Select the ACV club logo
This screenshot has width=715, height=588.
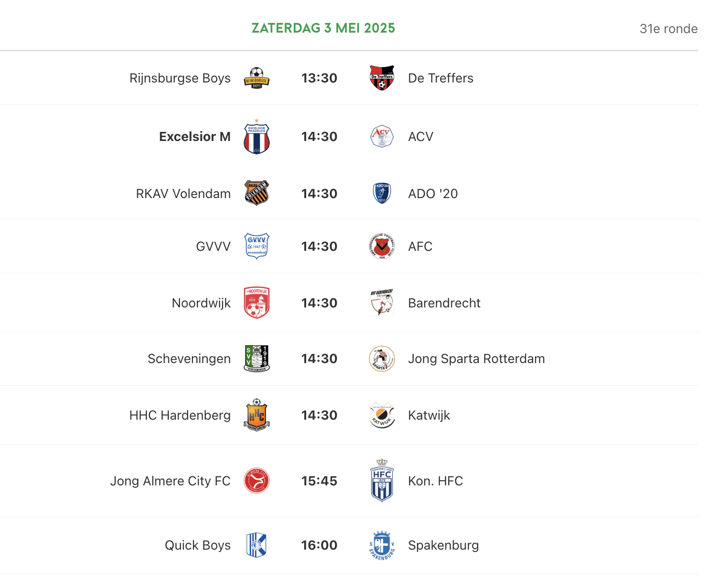tap(382, 137)
